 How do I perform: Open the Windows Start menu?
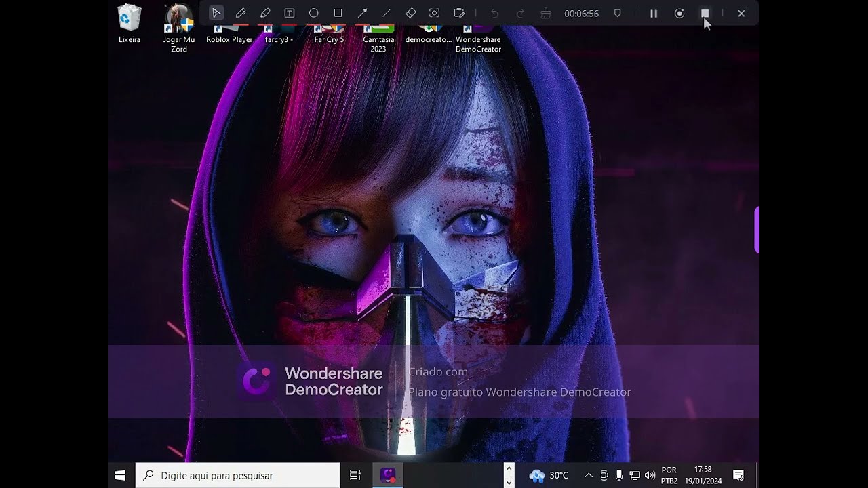pyautogui.click(x=120, y=475)
